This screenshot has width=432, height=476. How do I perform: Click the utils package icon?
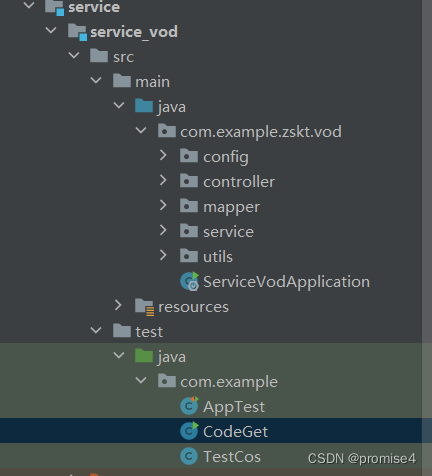point(189,256)
